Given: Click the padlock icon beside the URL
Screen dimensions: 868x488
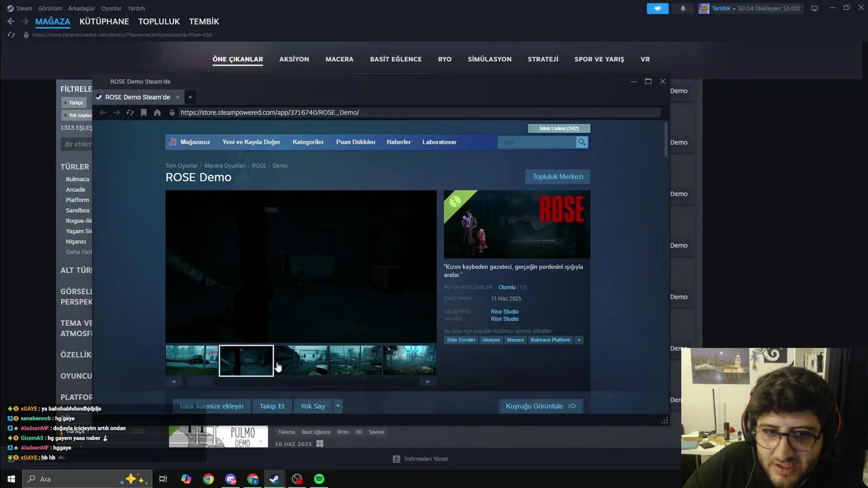Looking at the screenshot, I should pos(172,113).
